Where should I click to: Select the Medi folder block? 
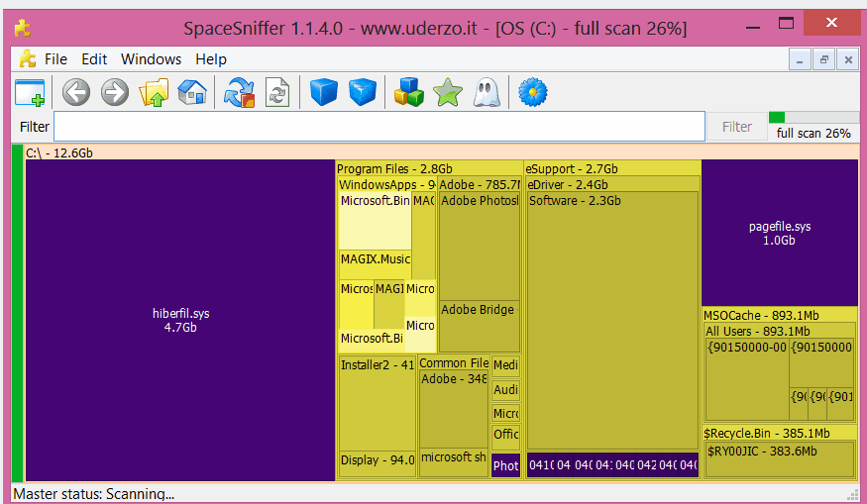click(505, 365)
